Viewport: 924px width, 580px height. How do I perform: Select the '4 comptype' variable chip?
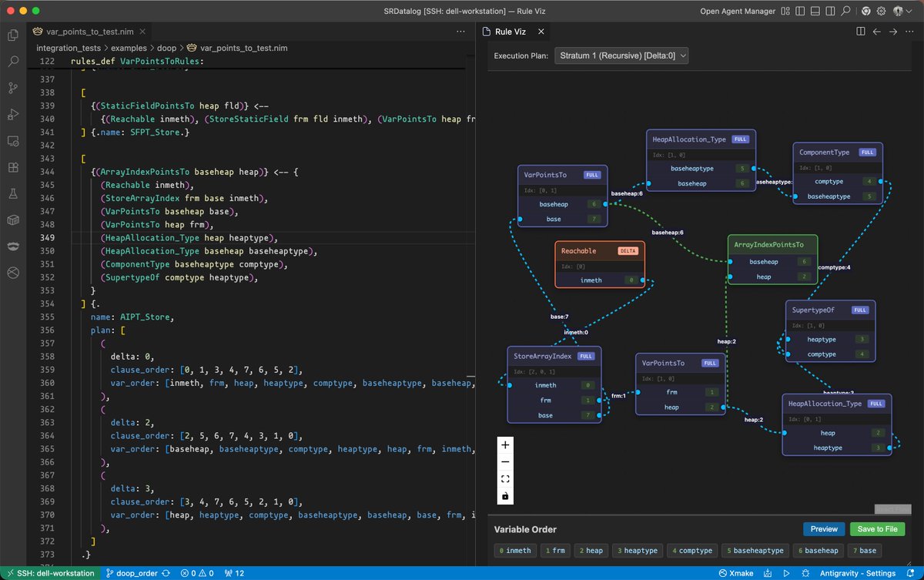click(692, 551)
